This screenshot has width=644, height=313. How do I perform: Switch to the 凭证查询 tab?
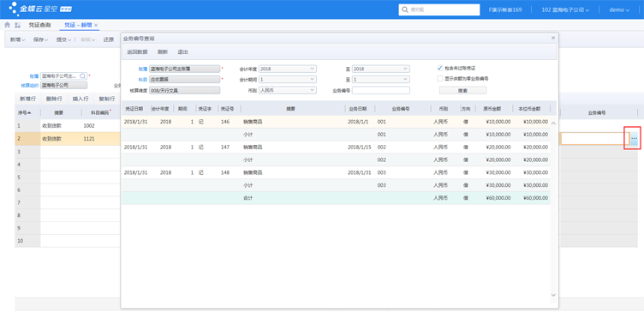[x=40, y=25]
